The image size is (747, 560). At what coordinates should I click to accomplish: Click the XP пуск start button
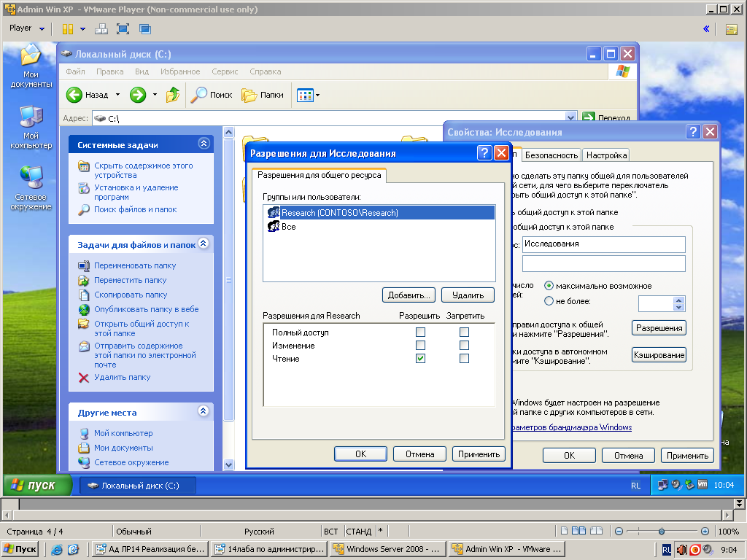coord(38,485)
